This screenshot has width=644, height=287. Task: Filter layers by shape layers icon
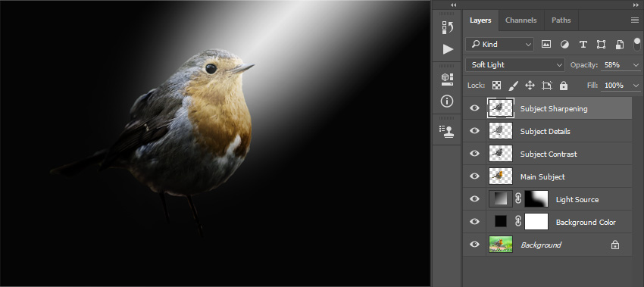click(x=601, y=45)
